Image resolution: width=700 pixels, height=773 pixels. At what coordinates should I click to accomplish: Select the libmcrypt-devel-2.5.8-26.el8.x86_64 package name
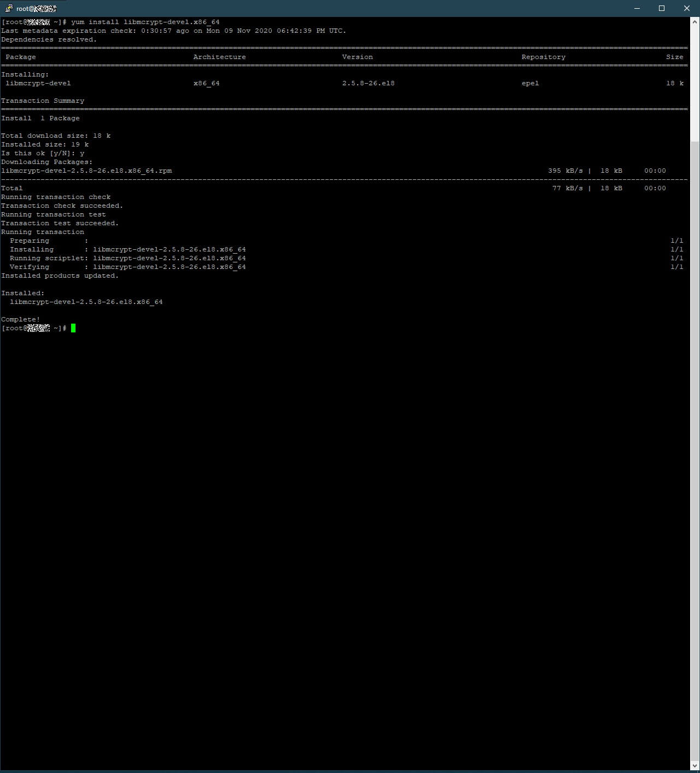click(86, 302)
